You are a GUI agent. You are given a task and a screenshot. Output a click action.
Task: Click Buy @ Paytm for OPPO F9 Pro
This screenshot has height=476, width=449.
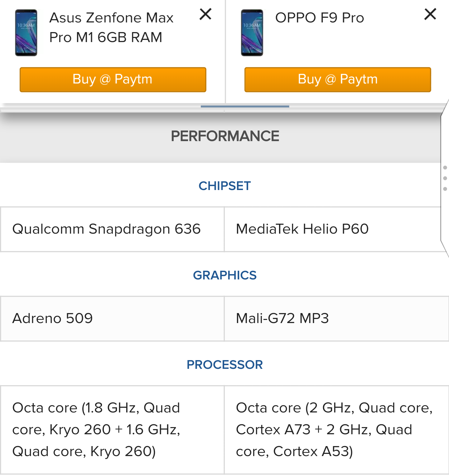[338, 79]
